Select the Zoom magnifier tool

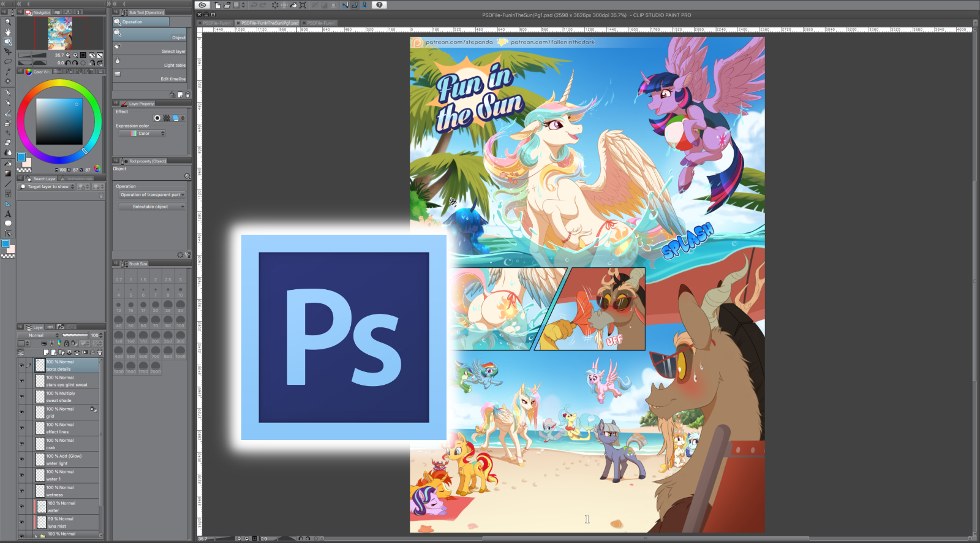click(8, 21)
